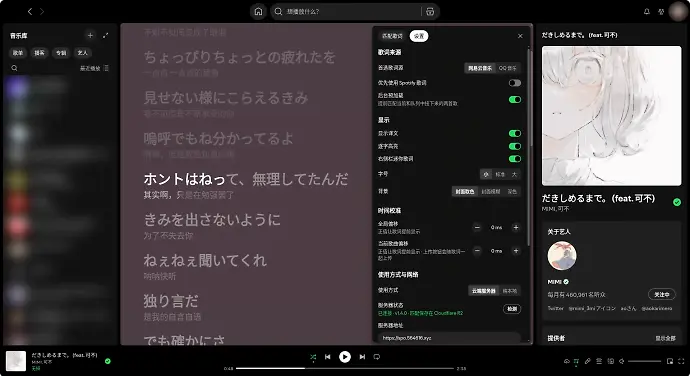Toggle the lyrics view icon in the player bar

click(x=576, y=361)
